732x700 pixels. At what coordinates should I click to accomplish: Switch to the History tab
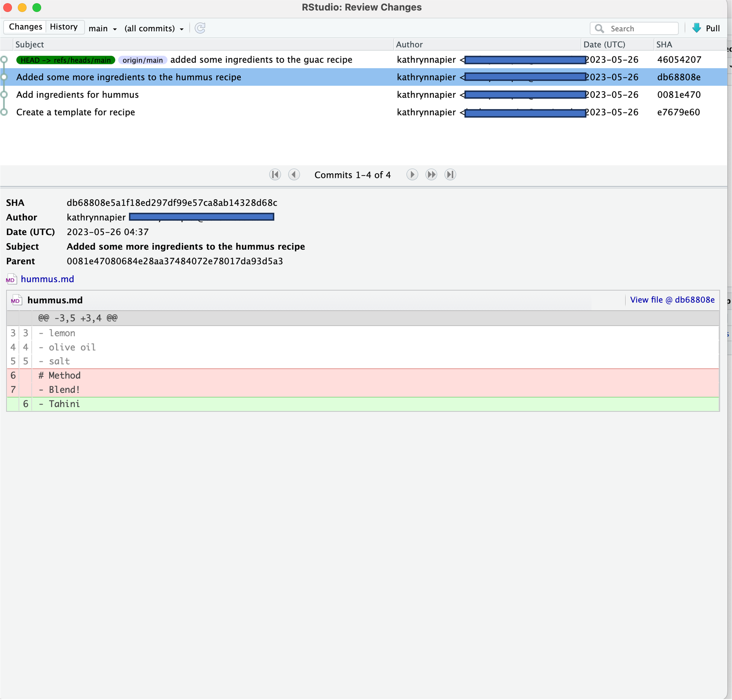tap(63, 27)
